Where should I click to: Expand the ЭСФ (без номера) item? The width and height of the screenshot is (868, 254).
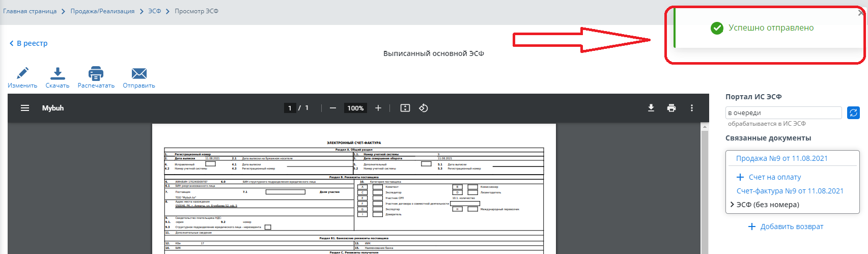[732, 205]
